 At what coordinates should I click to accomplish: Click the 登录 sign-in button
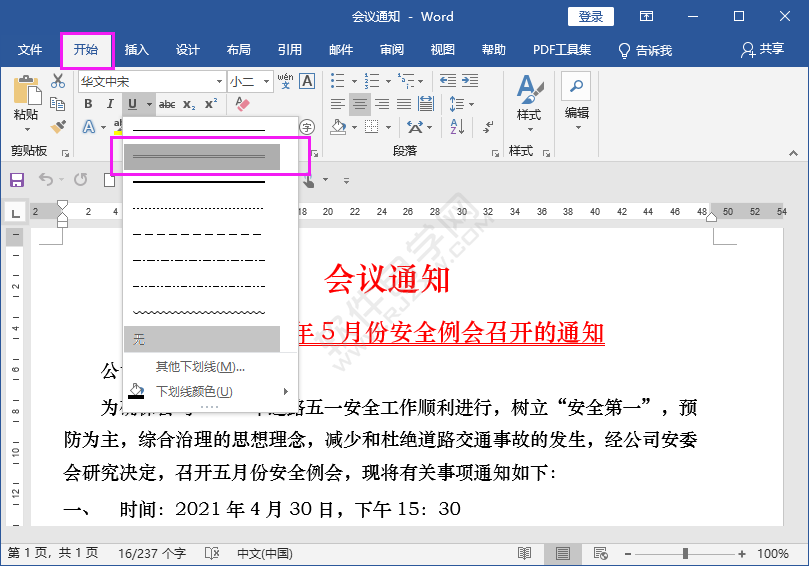[x=591, y=17]
